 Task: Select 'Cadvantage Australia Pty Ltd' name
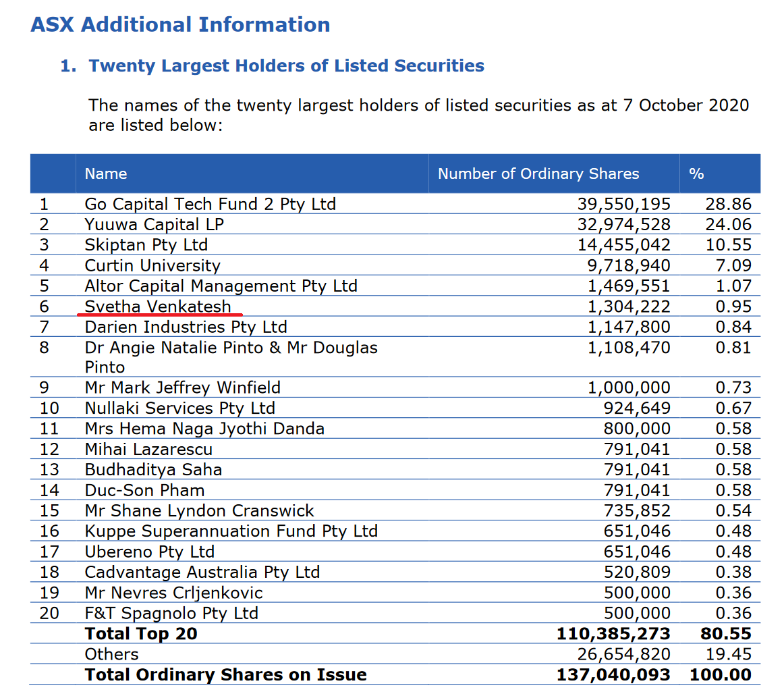pos(202,572)
